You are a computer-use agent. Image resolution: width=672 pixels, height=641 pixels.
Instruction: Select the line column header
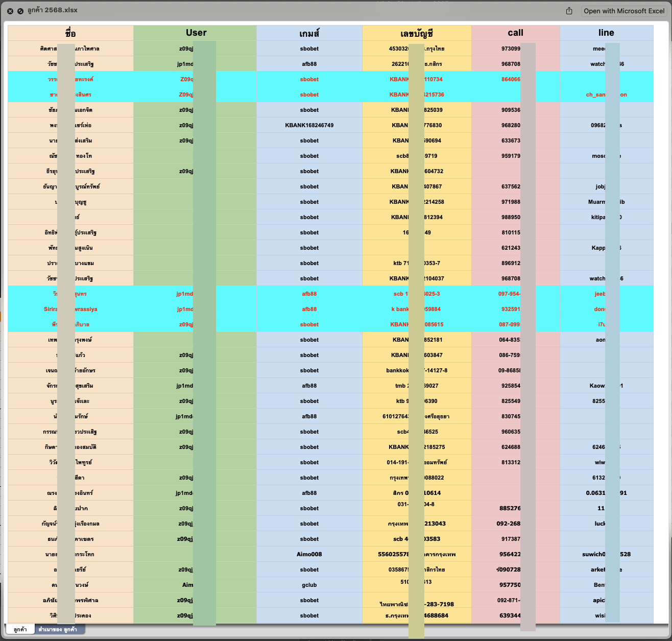point(607,33)
